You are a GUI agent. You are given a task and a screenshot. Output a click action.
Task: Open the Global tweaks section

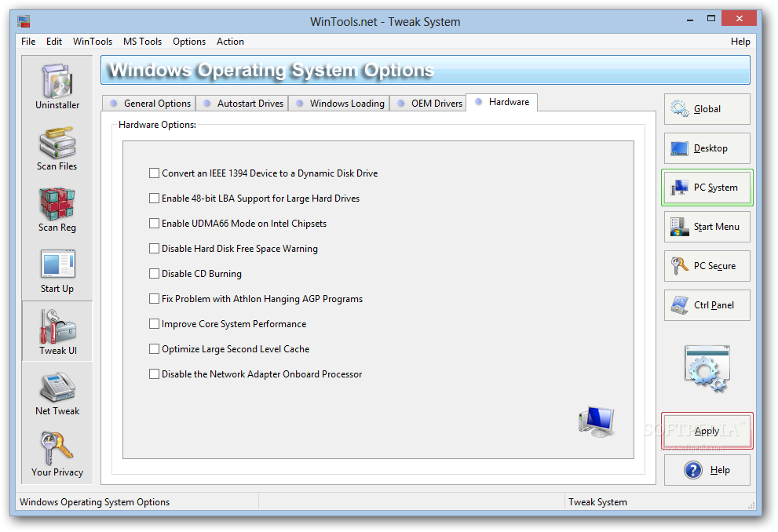click(707, 109)
